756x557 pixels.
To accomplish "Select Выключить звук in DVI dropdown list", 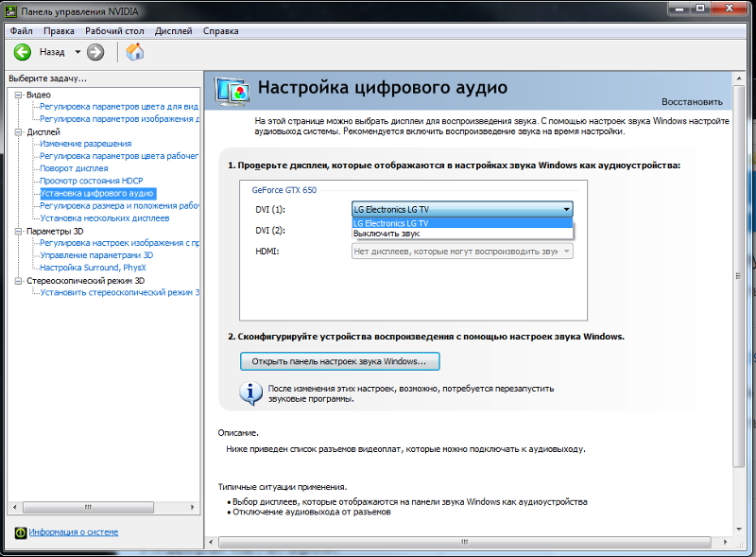I will click(387, 233).
